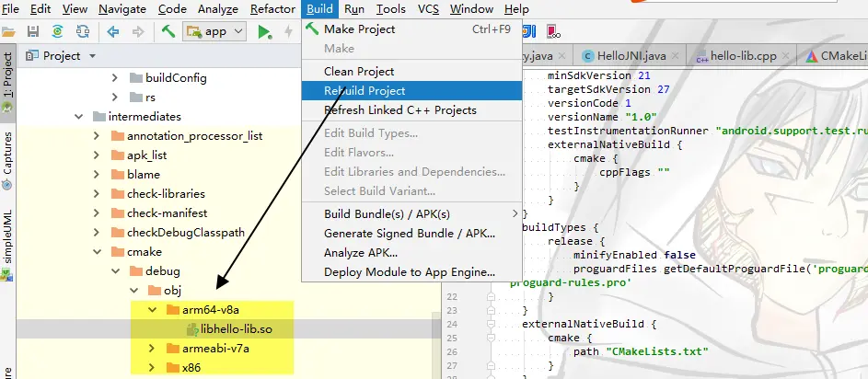Screen dimensions: 868x379
Task: Expand the blame folder
Action: [97, 175]
